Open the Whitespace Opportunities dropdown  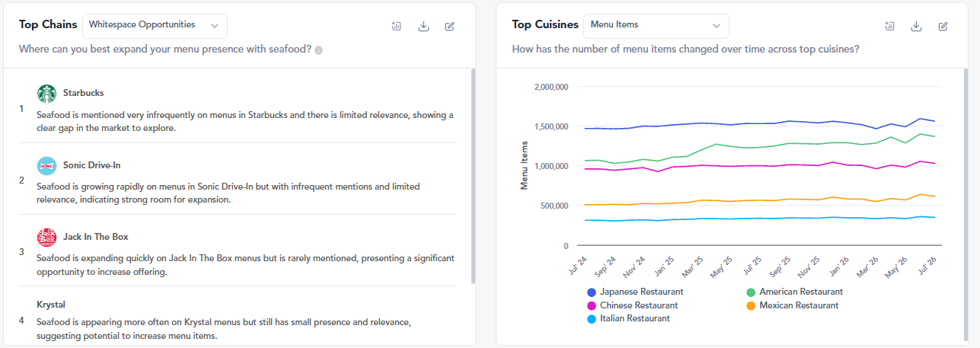[155, 25]
